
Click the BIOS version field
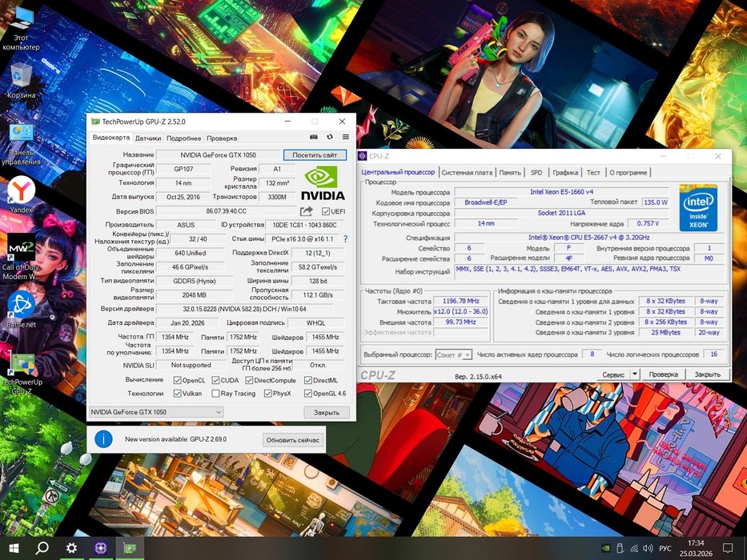click(226, 211)
